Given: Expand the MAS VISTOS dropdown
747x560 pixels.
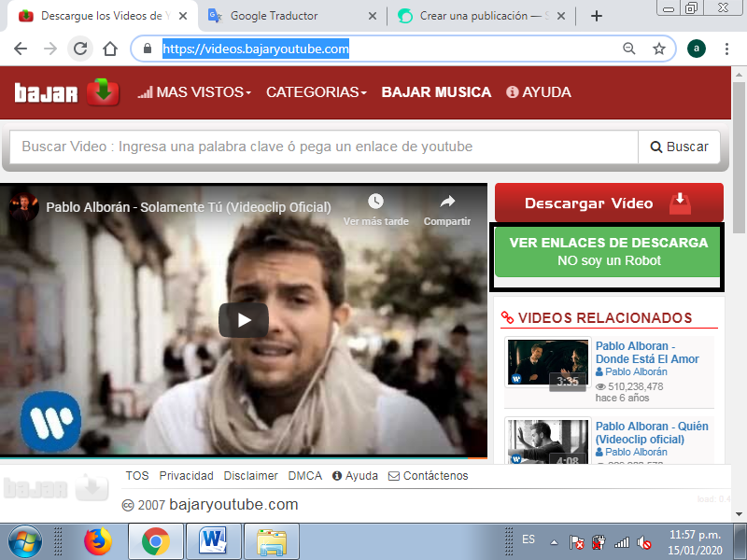Looking at the screenshot, I should coord(194,91).
